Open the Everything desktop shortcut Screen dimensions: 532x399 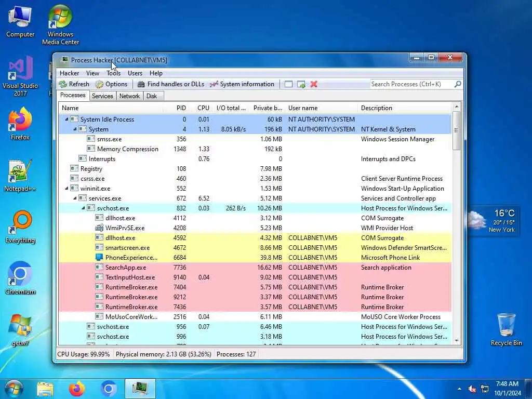20,228
